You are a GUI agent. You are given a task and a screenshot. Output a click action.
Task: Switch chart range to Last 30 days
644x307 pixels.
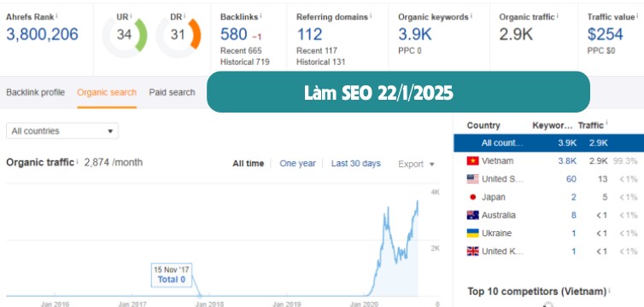[x=356, y=164]
